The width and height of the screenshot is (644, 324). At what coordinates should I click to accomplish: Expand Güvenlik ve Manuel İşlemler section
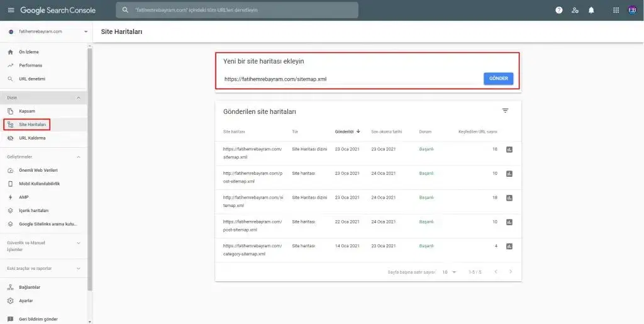pos(79,243)
